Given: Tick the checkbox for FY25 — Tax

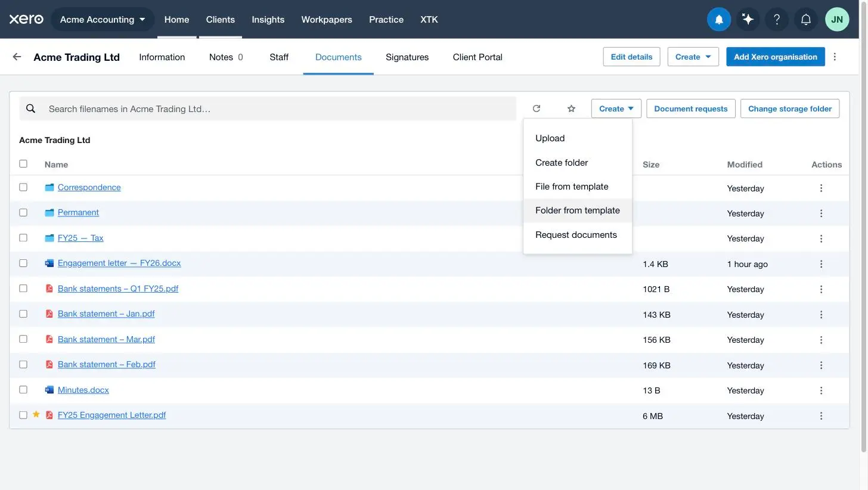Looking at the screenshot, I should 23,238.
